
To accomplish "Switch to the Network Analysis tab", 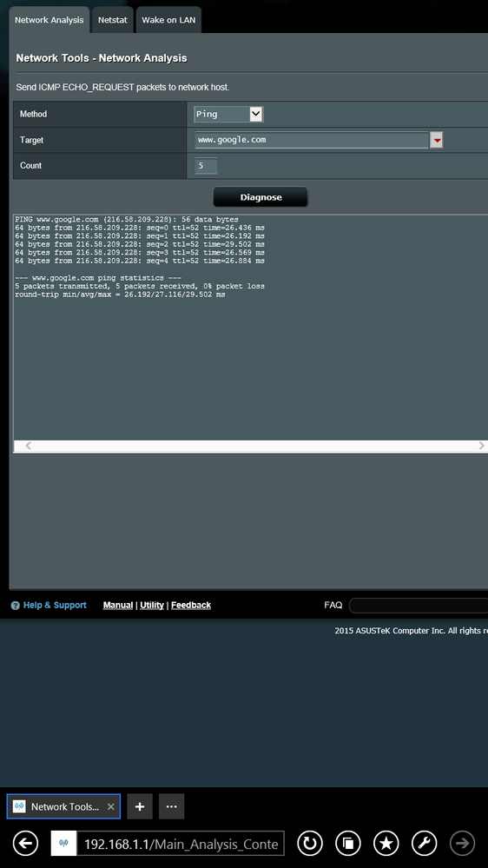I will pos(49,20).
